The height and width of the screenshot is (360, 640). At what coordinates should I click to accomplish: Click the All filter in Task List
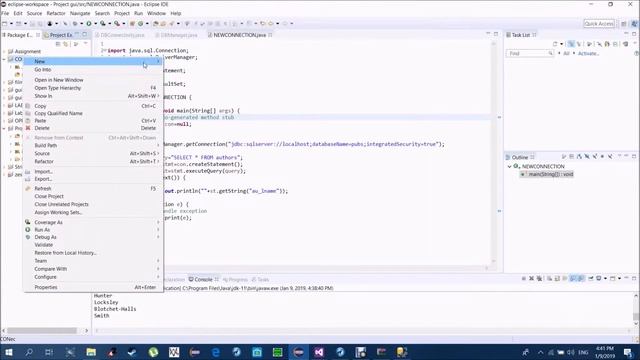click(566, 53)
